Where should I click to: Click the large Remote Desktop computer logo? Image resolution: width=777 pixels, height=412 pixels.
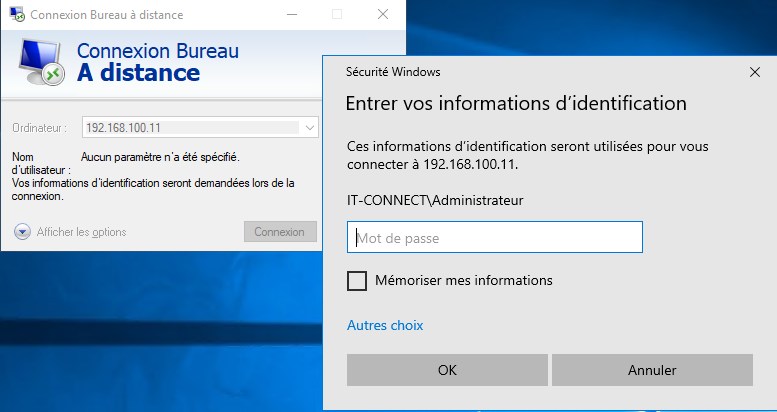click(41, 64)
